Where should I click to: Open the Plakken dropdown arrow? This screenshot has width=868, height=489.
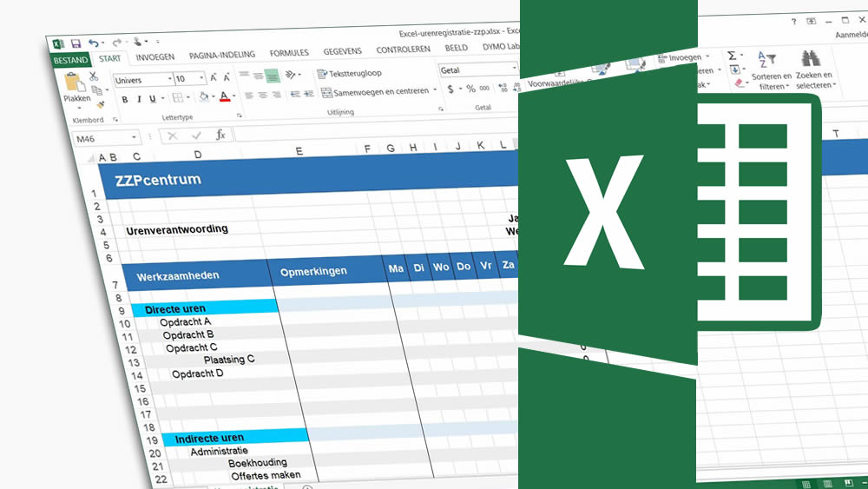point(79,108)
